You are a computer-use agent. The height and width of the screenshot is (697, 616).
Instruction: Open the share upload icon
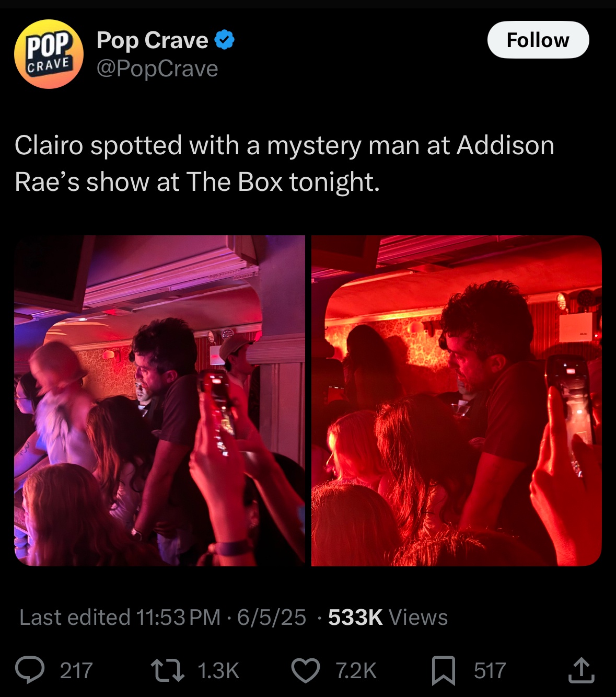pos(581,670)
